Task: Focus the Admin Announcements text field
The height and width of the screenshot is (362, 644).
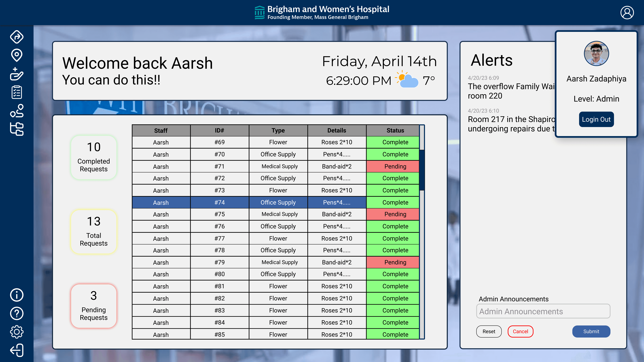Action: tap(543, 311)
